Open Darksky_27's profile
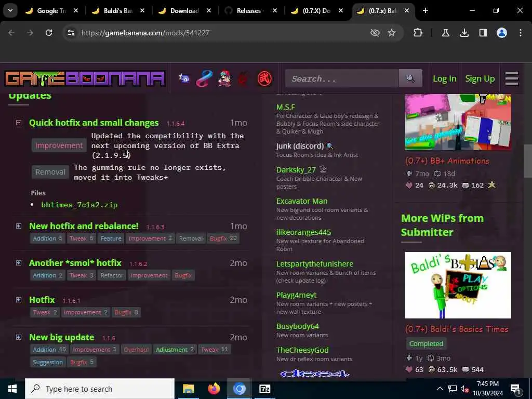532x399 pixels. point(296,170)
